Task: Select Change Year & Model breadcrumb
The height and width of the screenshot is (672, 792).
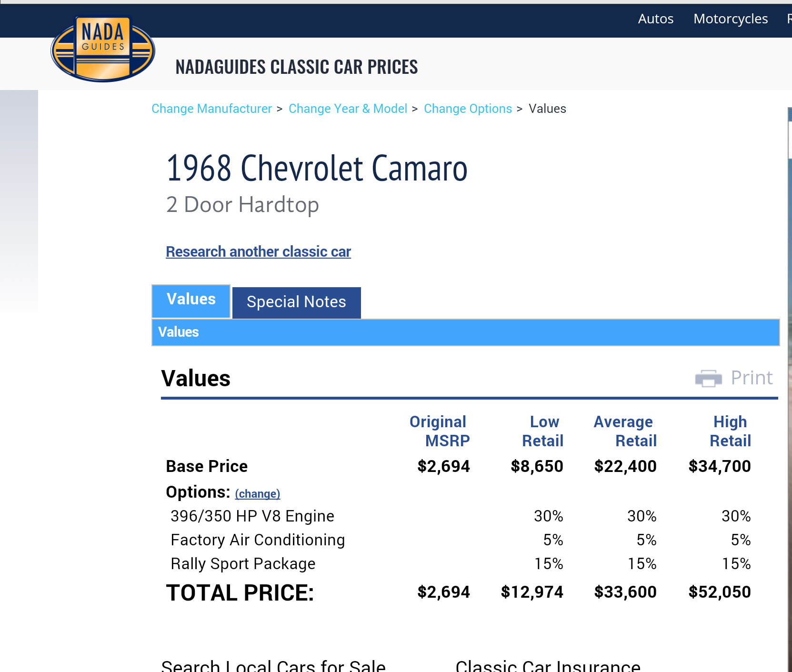Action: [348, 109]
